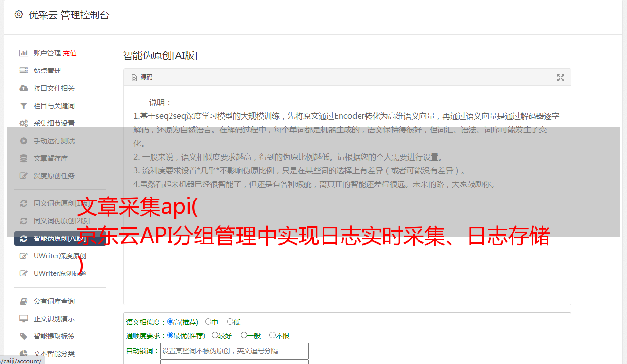The image size is (627, 364).
Task: Click the red 充值 recharge link
Action: (x=70, y=53)
